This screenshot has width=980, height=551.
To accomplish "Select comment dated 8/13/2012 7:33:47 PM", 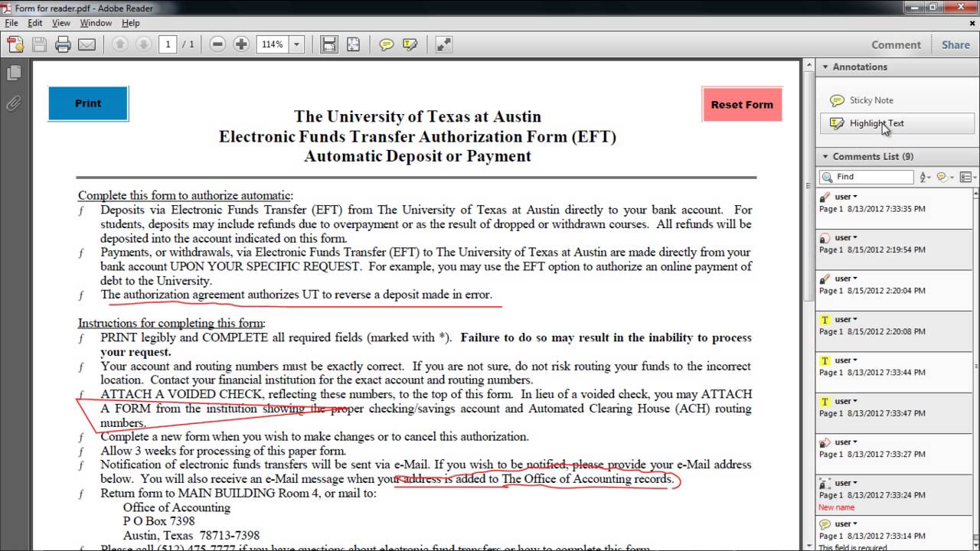I will pos(894,412).
